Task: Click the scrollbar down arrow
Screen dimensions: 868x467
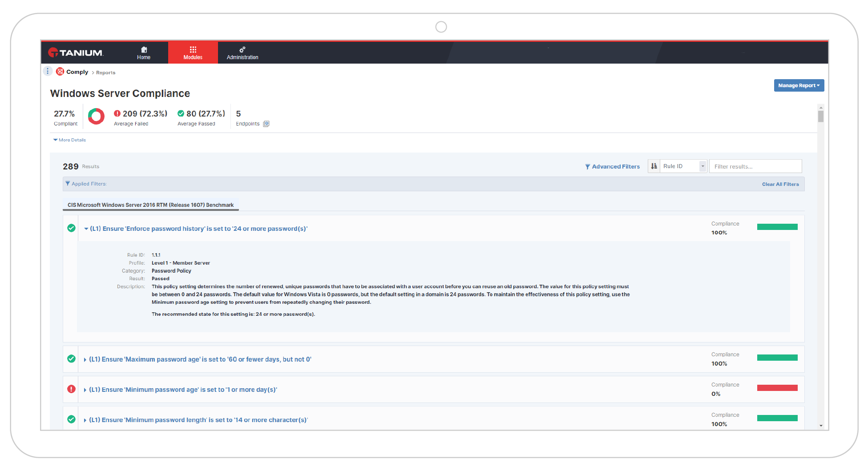Action: point(821,426)
